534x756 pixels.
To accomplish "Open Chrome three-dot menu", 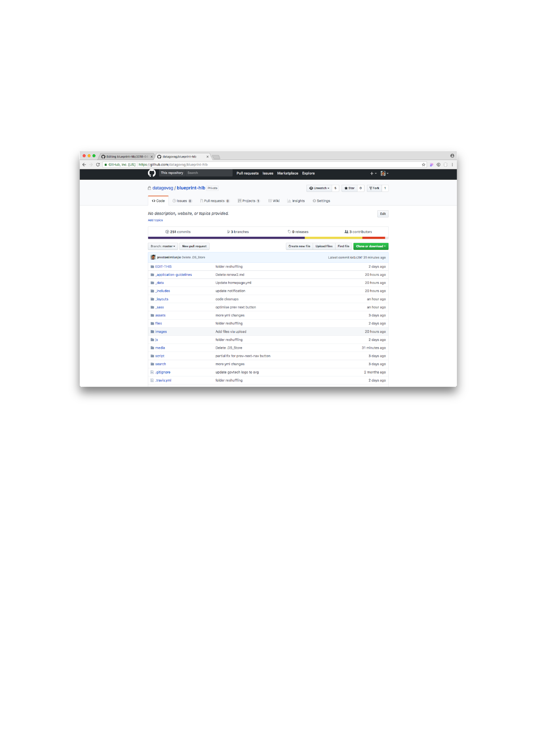I will coord(452,165).
